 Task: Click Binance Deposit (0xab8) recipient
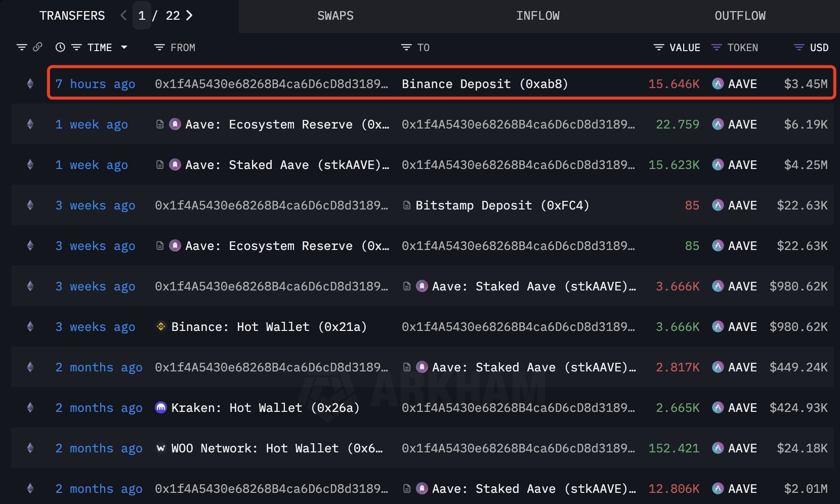click(485, 84)
